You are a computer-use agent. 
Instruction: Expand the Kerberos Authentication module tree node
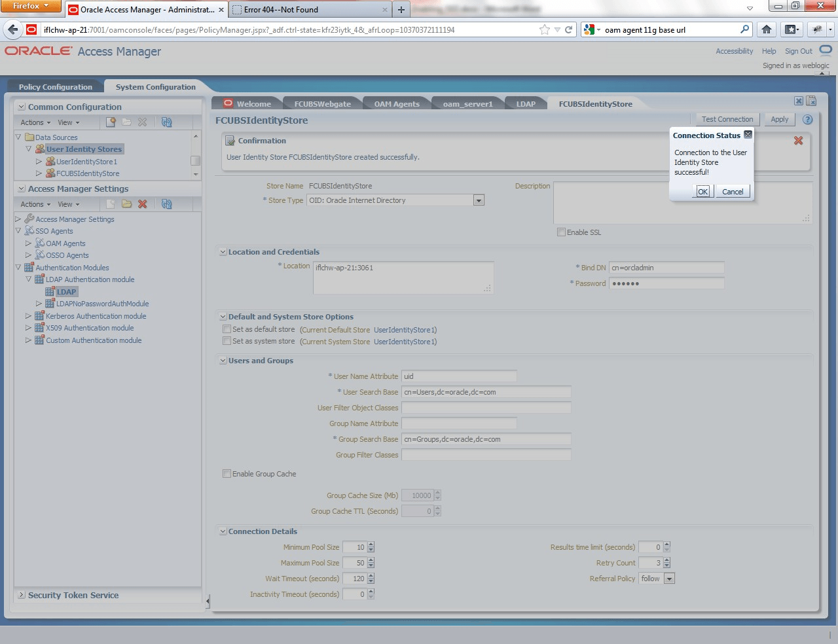28,316
